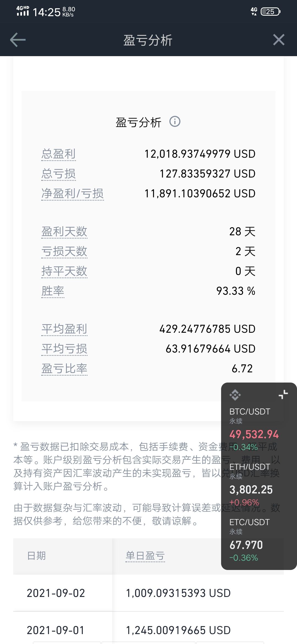Tap the 总亏损 label
The width and height of the screenshot is (297, 644).
tap(58, 174)
